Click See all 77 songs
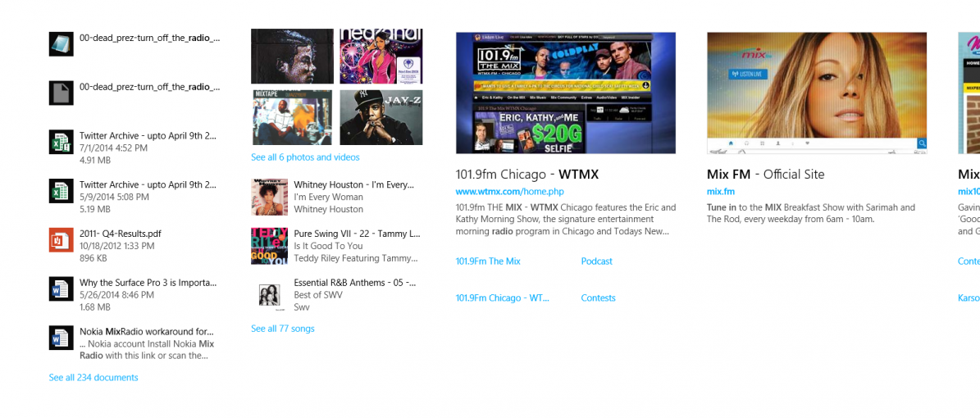The image size is (980, 418). (282, 329)
